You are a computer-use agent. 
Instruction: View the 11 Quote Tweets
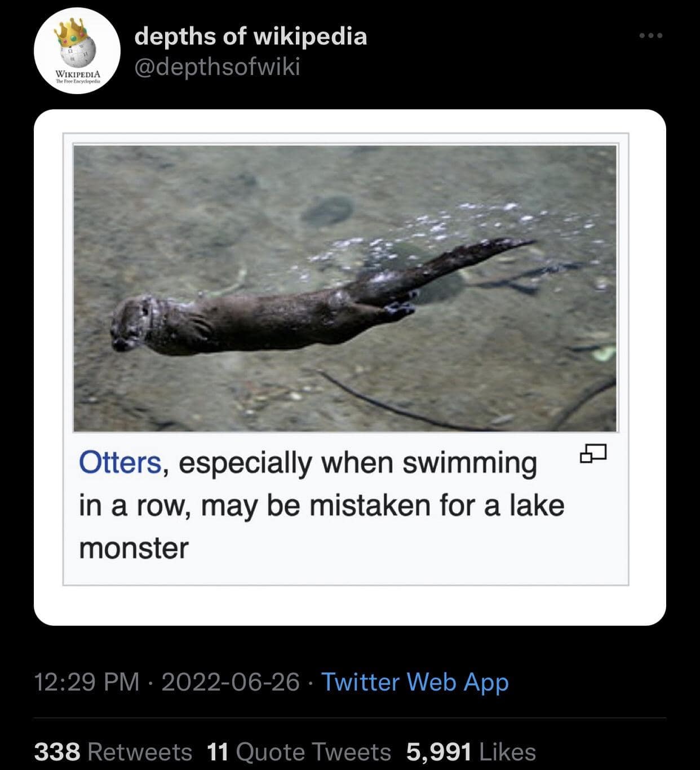[x=299, y=752]
